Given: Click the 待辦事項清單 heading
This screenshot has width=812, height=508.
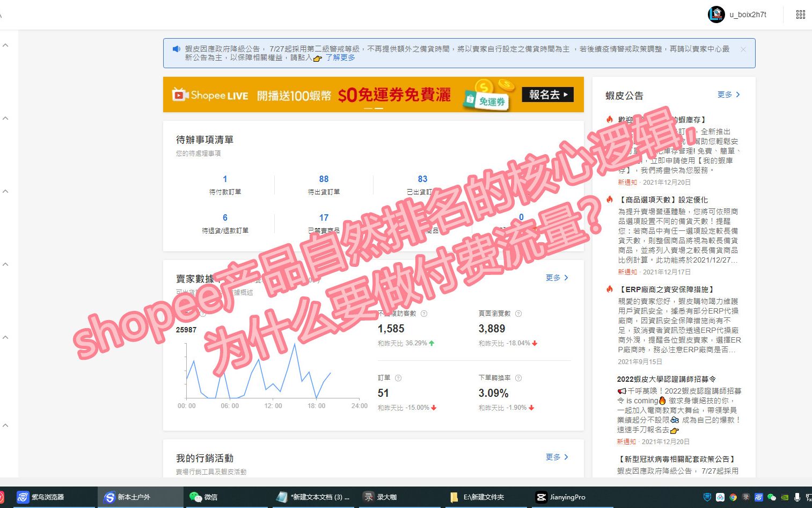Looking at the screenshot, I should coord(205,140).
